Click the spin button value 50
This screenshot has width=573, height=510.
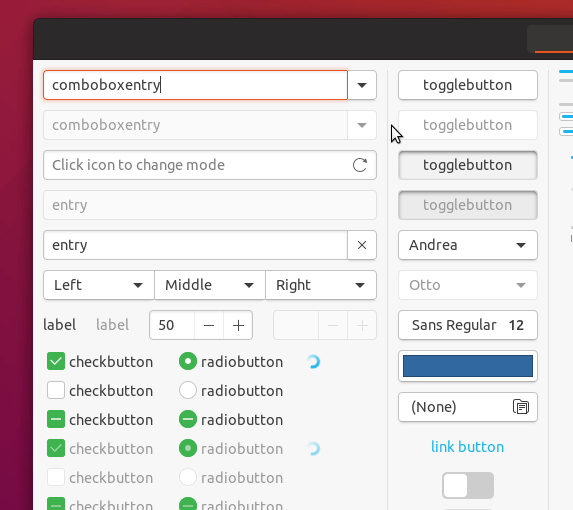coord(172,325)
